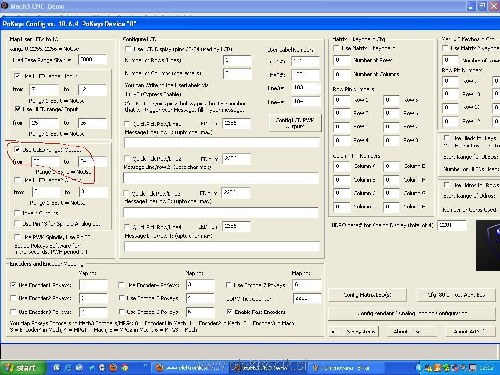Launch Firefox from the quick launch bar
The image size is (500, 375).
[113, 367]
